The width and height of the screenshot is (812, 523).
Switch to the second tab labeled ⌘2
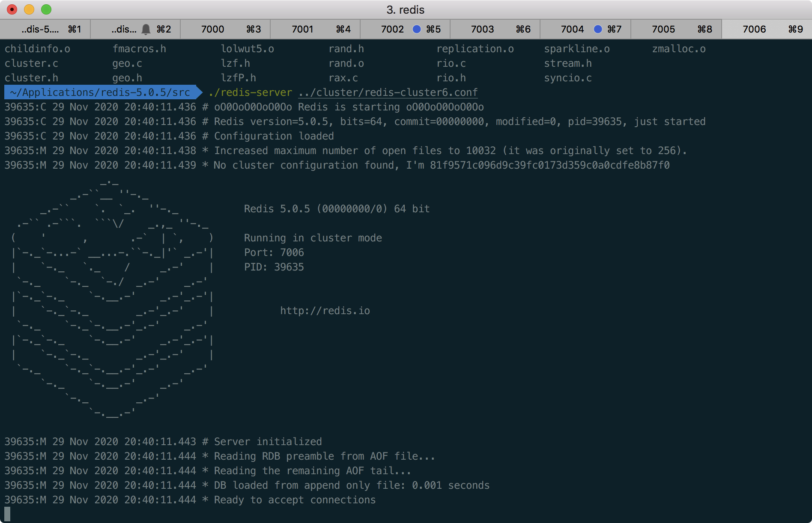click(x=135, y=29)
